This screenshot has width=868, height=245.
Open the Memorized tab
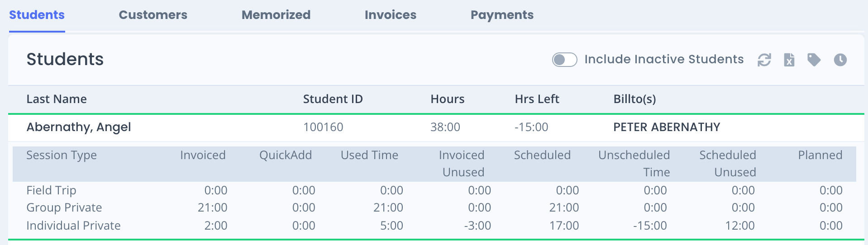click(x=276, y=15)
